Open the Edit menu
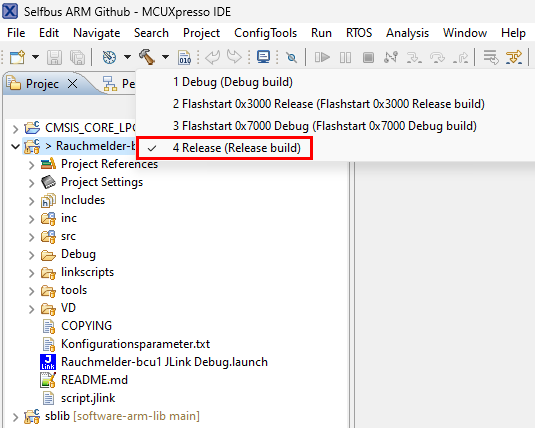Screen dimensions: 535x428 49,33
